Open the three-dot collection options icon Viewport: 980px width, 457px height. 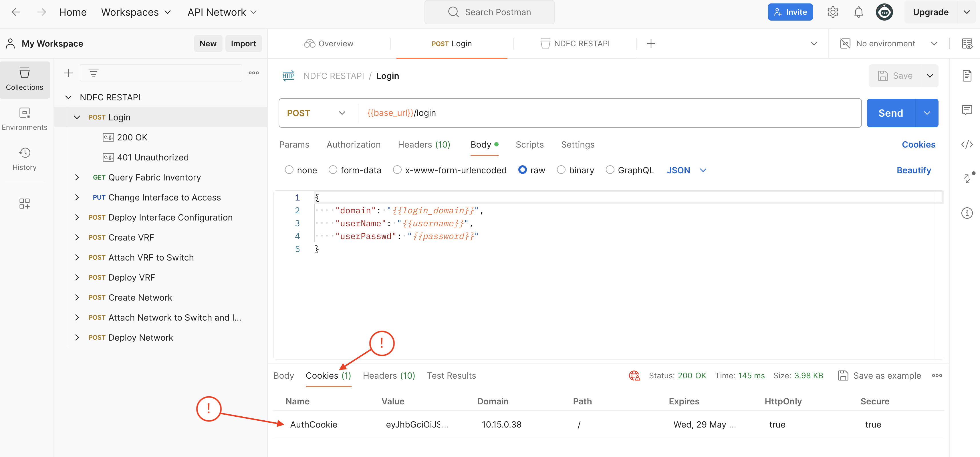pyautogui.click(x=254, y=73)
